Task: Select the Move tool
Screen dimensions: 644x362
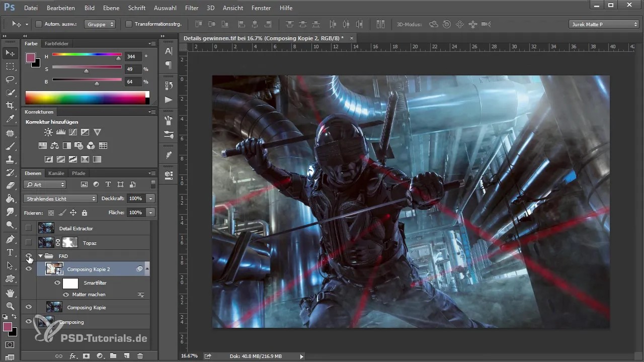Action: pyautogui.click(x=10, y=53)
